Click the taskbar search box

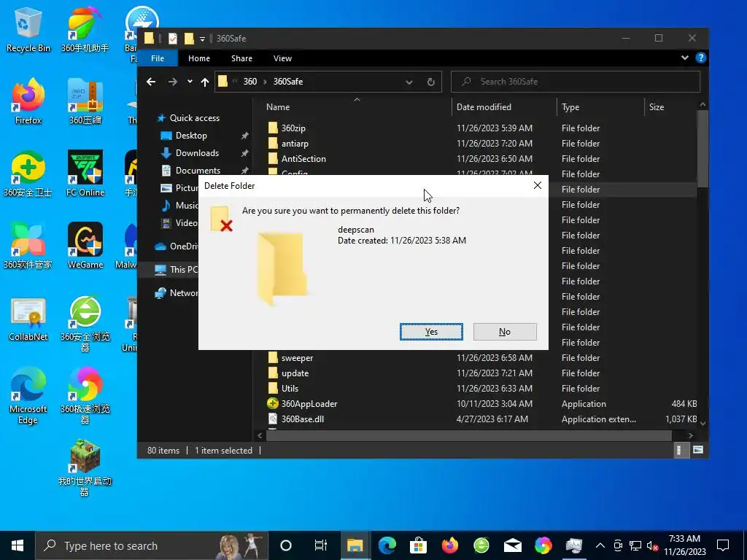tap(152, 545)
